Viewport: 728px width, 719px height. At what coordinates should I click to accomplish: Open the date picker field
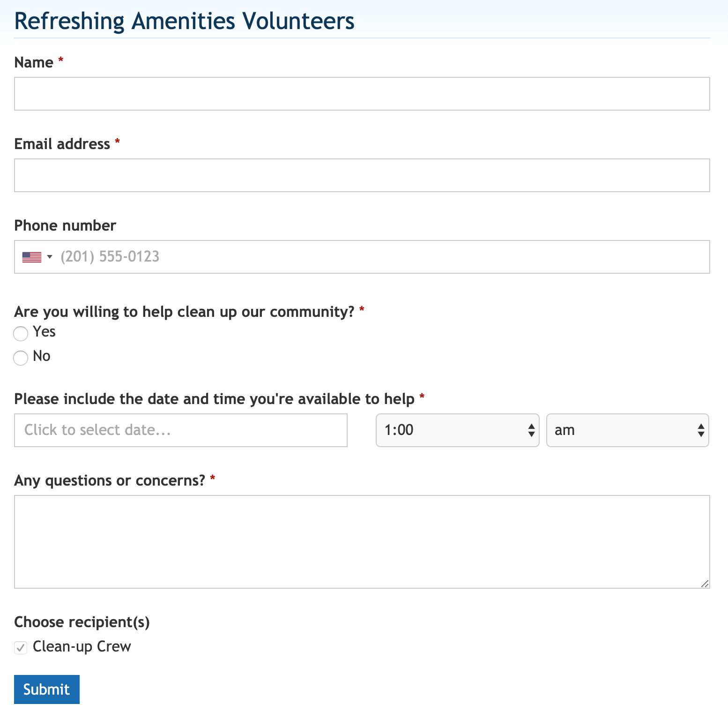[x=180, y=430]
